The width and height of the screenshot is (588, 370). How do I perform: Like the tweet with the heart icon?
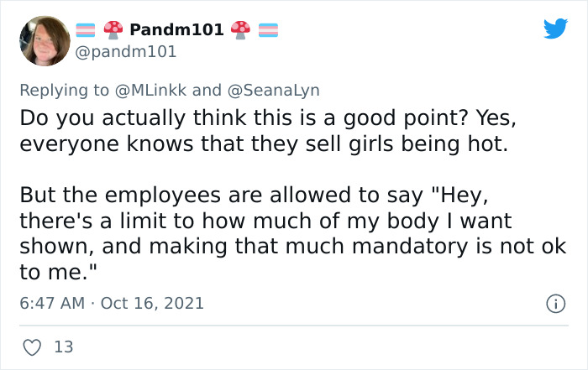(32, 346)
